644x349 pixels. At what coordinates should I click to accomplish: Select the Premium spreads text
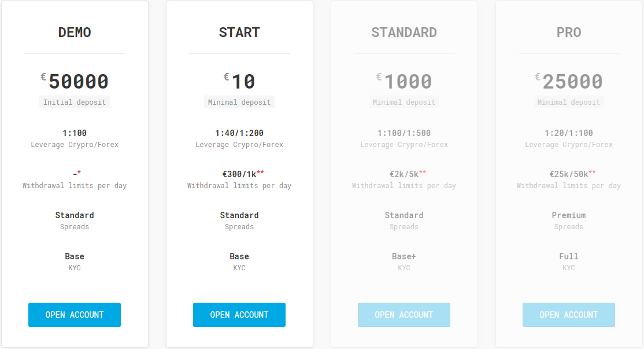[569, 215]
